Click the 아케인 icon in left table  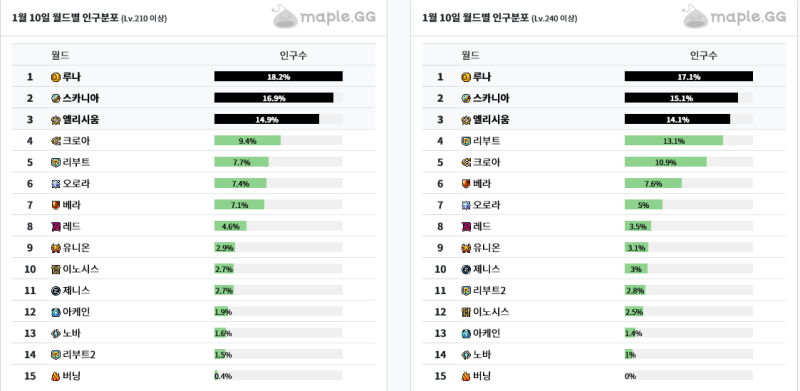point(56,312)
